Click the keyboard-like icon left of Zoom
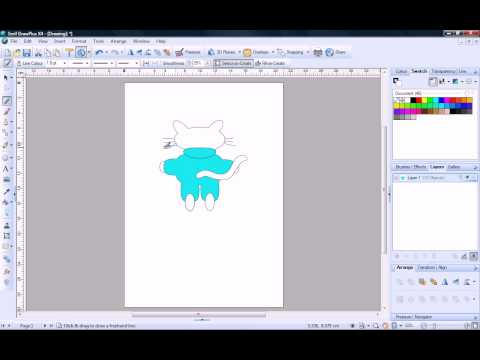The height and width of the screenshot is (360, 480). point(318,52)
